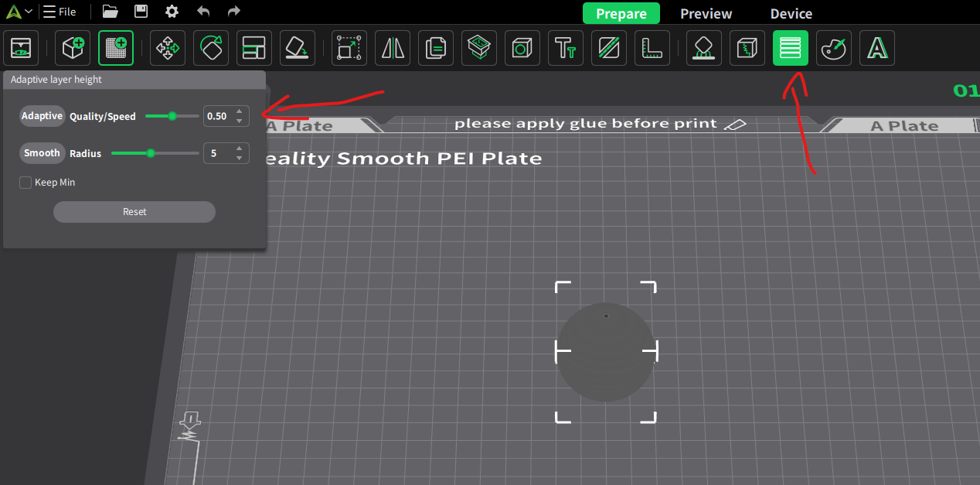Switch to the Device tab
The width and height of the screenshot is (980, 485).
coord(791,13)
